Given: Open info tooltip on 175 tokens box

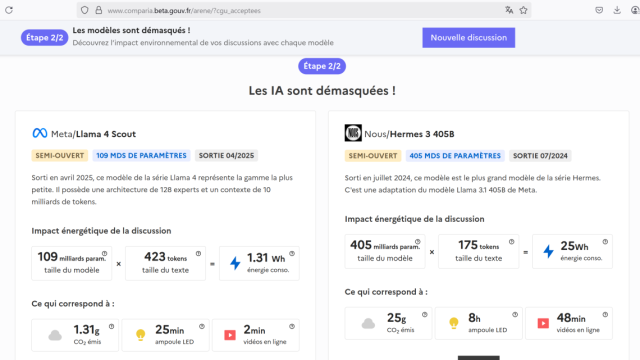Looking at the screenshot, I should (511, 242).
